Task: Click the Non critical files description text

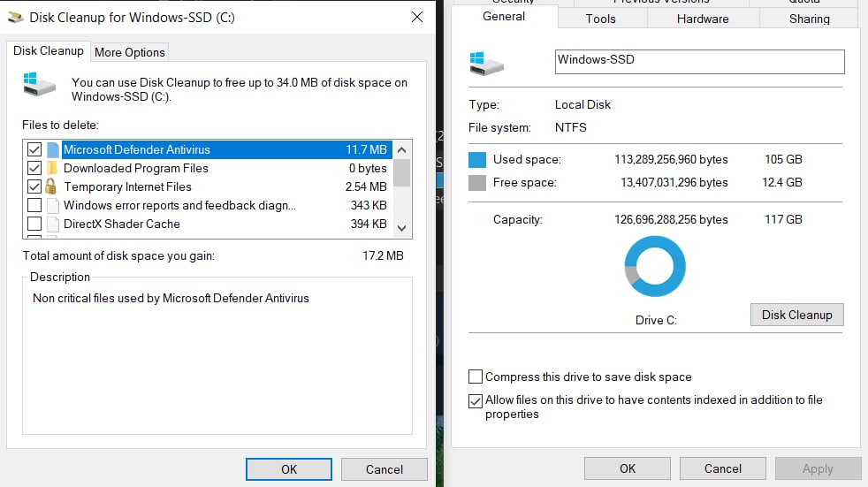Action: point(171,298)
